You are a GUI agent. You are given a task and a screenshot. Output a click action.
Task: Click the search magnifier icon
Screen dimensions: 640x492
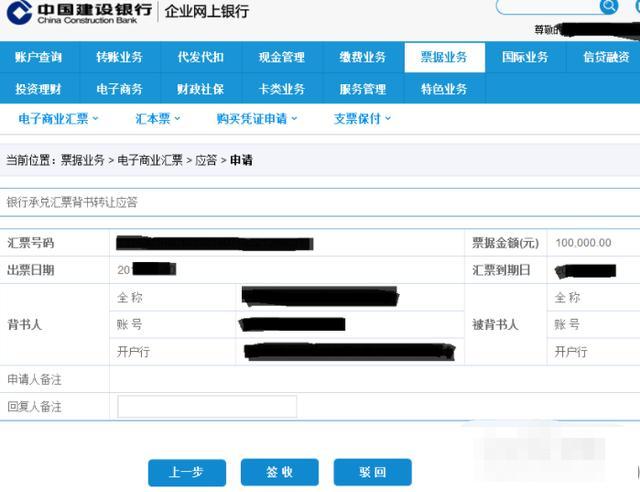tap(609, 6)
